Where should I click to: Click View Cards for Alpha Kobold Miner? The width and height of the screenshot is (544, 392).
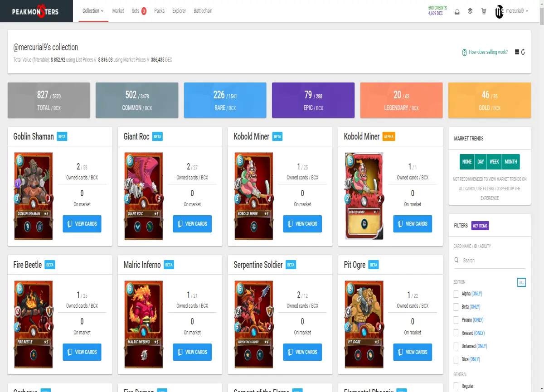(413, 224)
